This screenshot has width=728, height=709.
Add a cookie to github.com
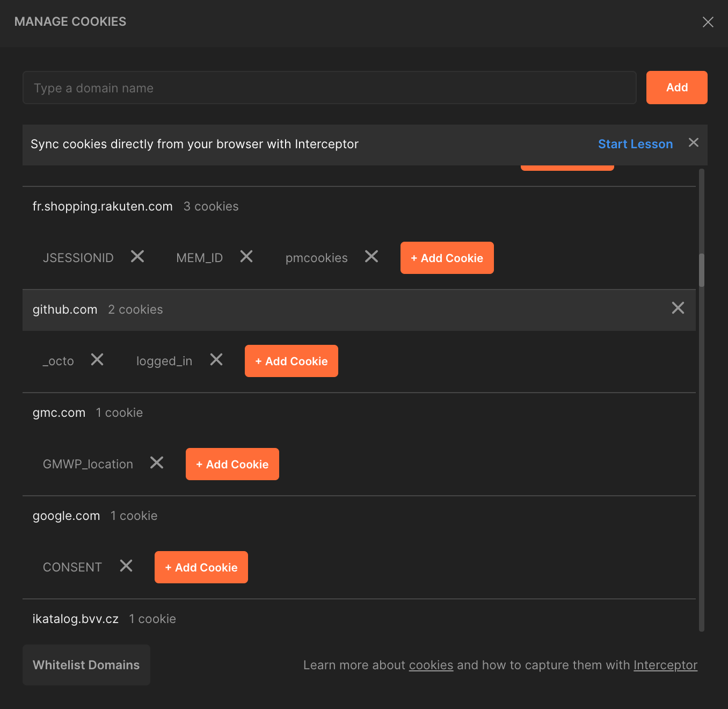tap(291, 361)
